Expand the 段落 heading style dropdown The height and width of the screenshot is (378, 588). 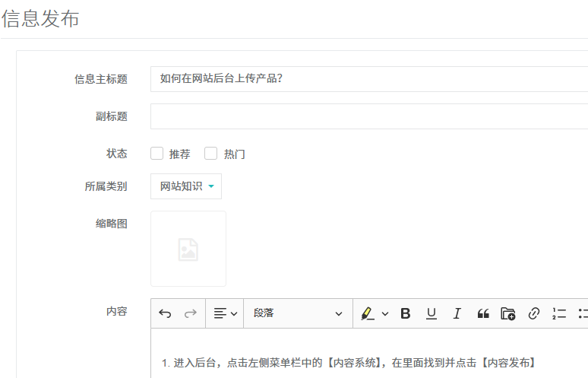298,313
